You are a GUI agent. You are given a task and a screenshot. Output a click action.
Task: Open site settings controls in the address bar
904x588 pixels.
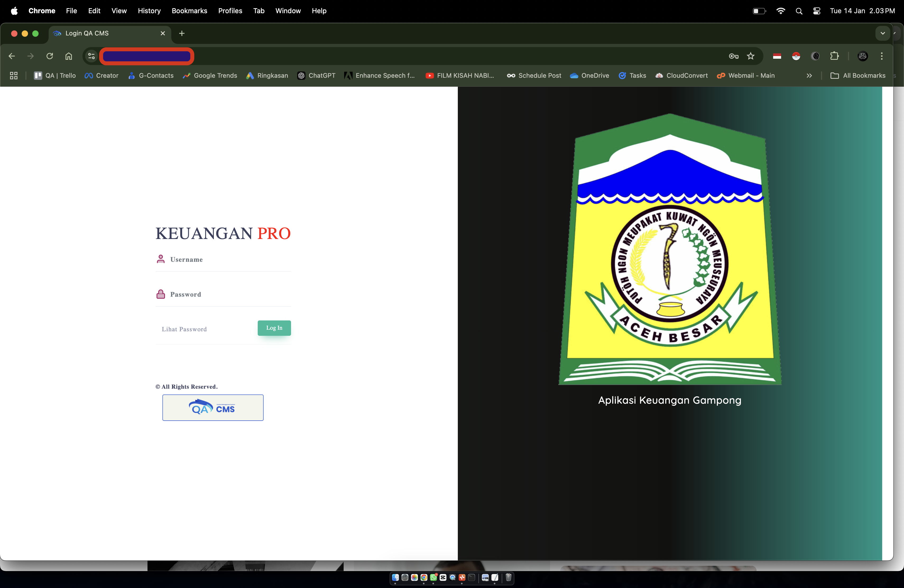coord(91,56)
